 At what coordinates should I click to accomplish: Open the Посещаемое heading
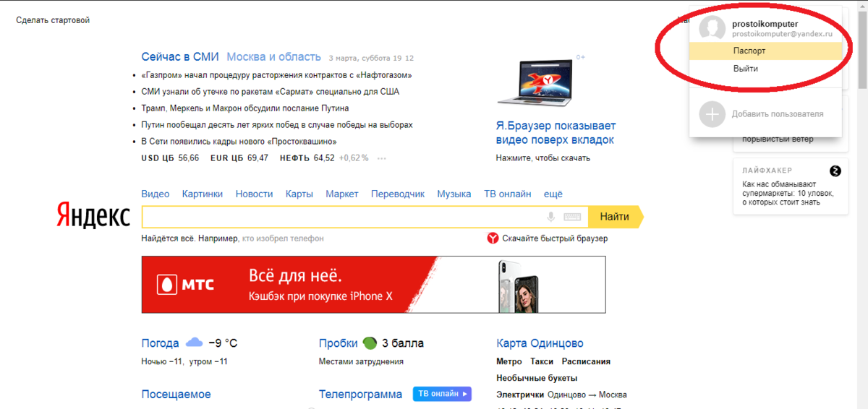176,394
